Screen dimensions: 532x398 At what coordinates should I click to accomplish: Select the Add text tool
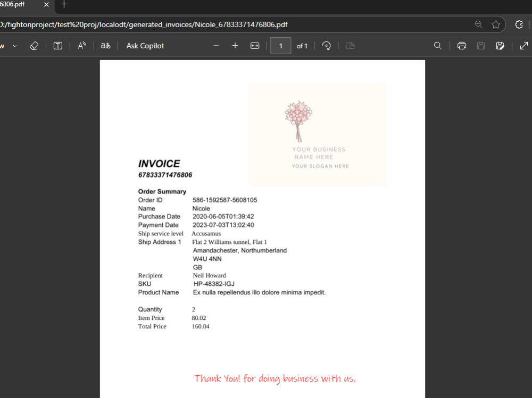coord(58,46)
